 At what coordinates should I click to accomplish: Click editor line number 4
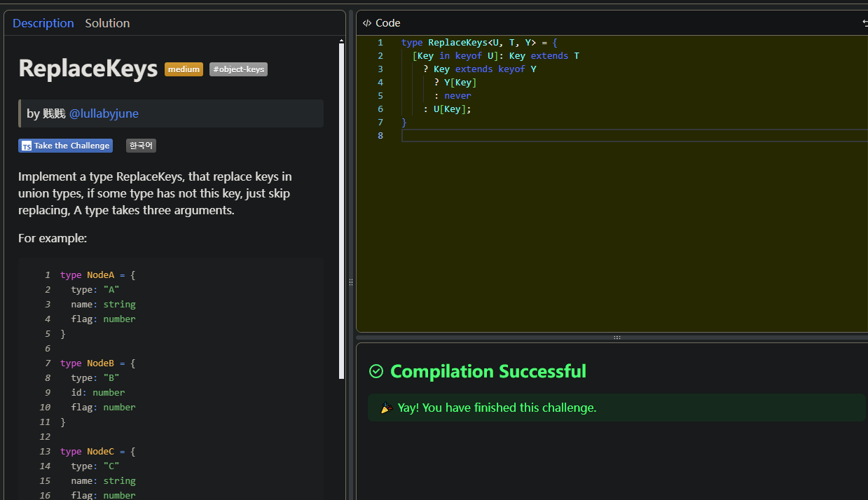click(x=380, y=83)
